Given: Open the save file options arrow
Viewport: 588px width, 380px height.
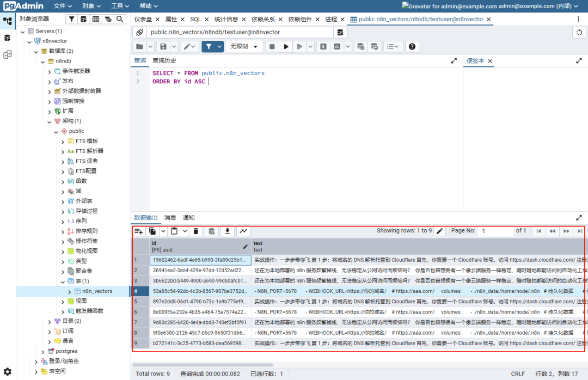Looking at the screenshot, I should (x=174, y=46).
